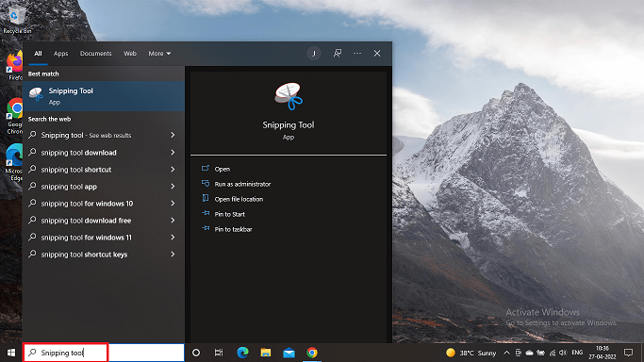Open File Explorer from the taskbar
Viewport: 644px width, 362px height.
click(266, 353)
